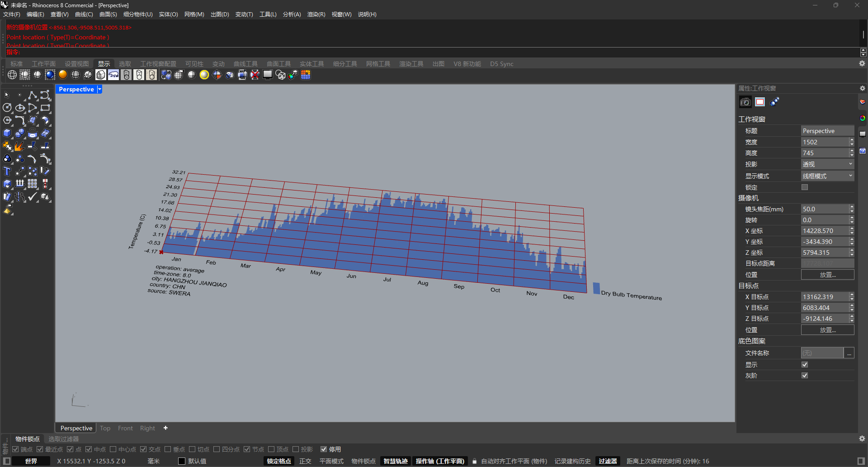Click the red X hide camera icon

pyautogui.click(x=255, y=75)
